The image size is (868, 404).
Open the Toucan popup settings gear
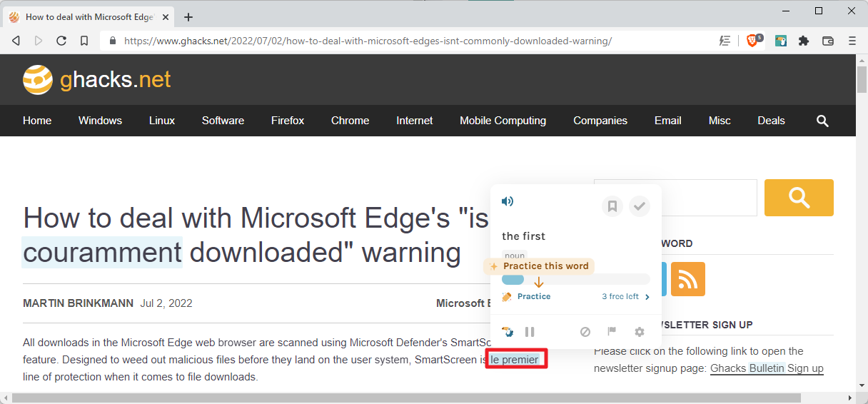click(x=640, y=332)
